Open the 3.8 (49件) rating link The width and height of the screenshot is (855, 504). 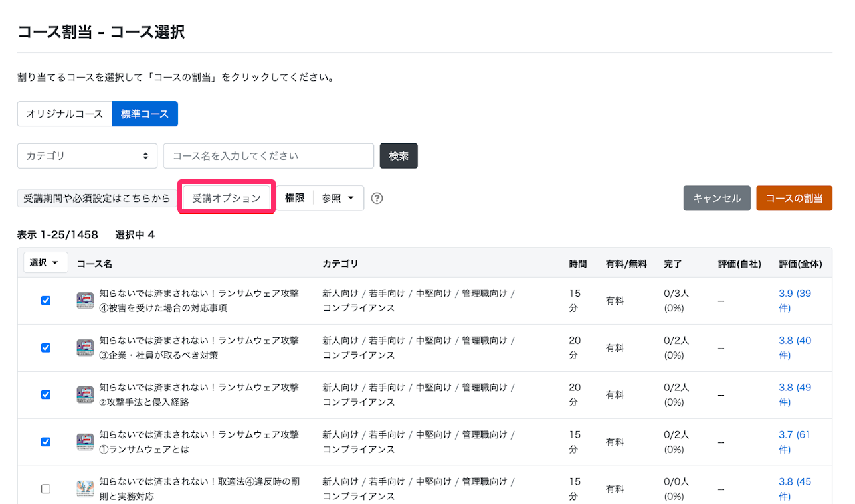point(795,395)
